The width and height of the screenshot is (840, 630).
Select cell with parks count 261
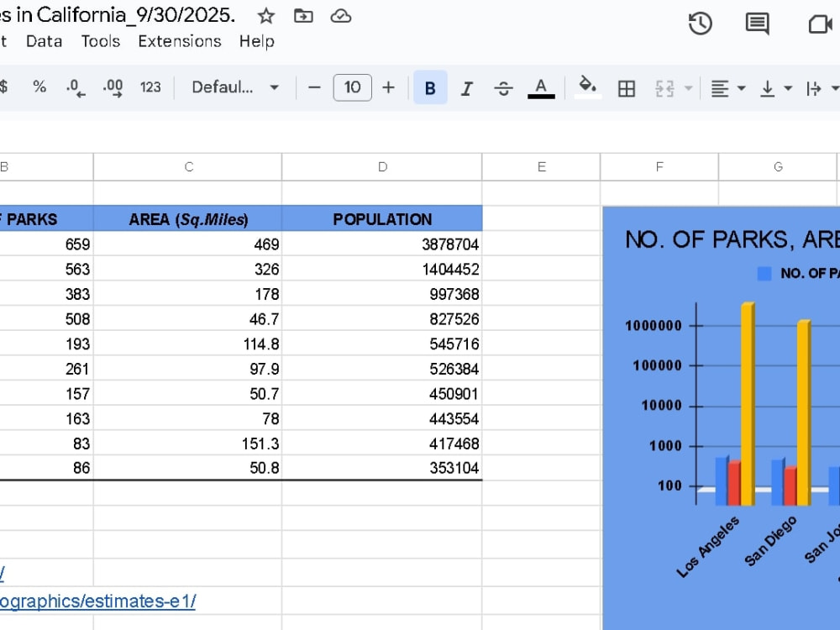click(46, 368)
